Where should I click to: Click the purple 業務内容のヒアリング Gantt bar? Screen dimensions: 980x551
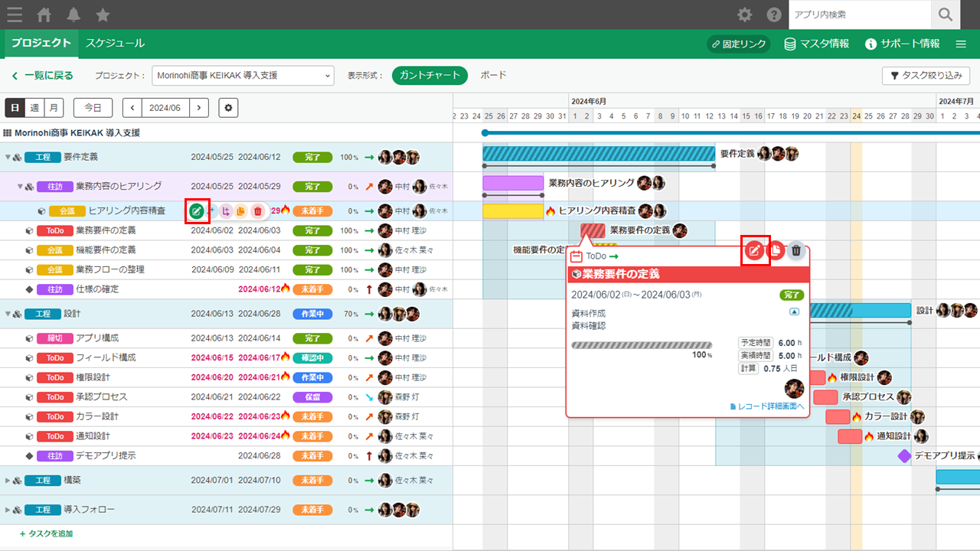(513, 184)
